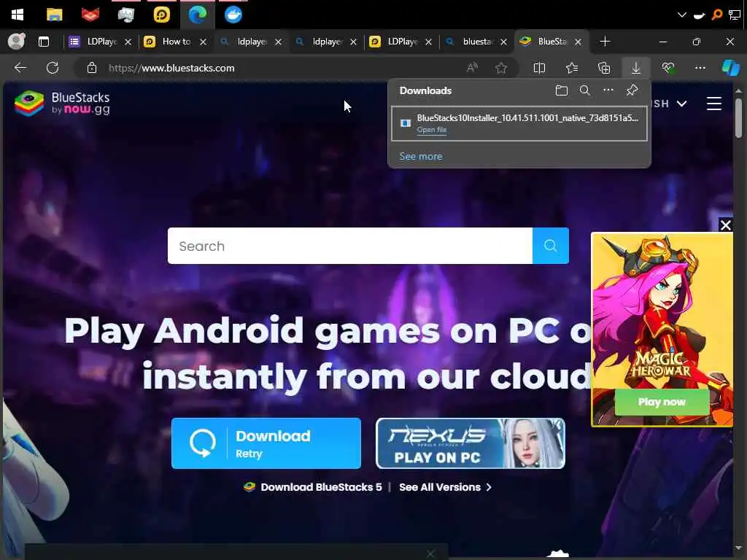This screenshot has height=560, width=747.
Task: Click the BlueStacks by now.gg logo
Action: [62, 104]
